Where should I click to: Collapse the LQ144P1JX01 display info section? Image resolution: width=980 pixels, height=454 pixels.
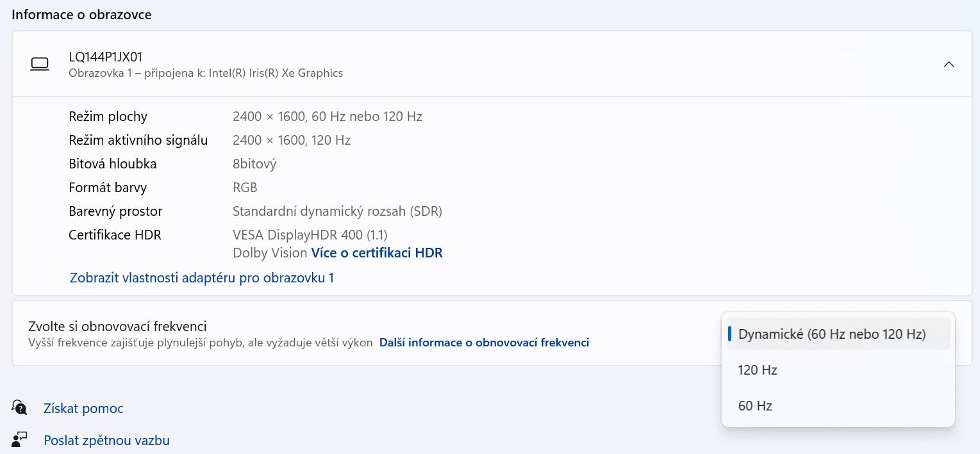click(x=949, y=64)
